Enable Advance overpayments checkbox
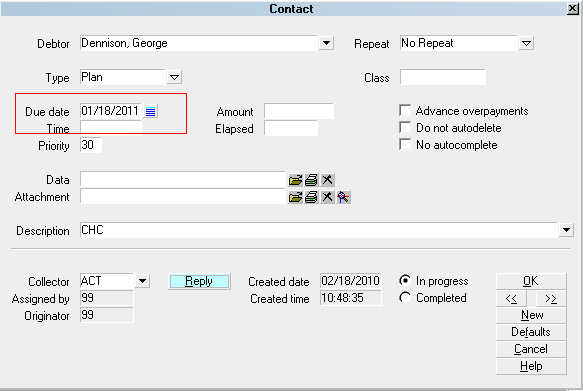The height and width of the screenshot is (391, 583). pos(405,110)
